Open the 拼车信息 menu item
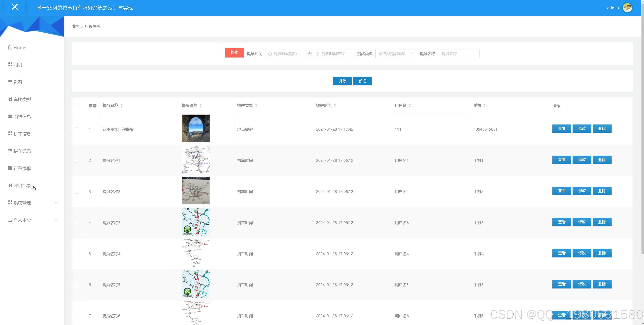644x325 pixels. 22,134
